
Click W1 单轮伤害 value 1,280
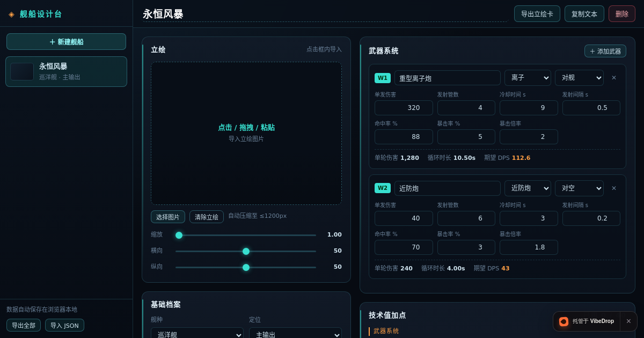(409, 158)
